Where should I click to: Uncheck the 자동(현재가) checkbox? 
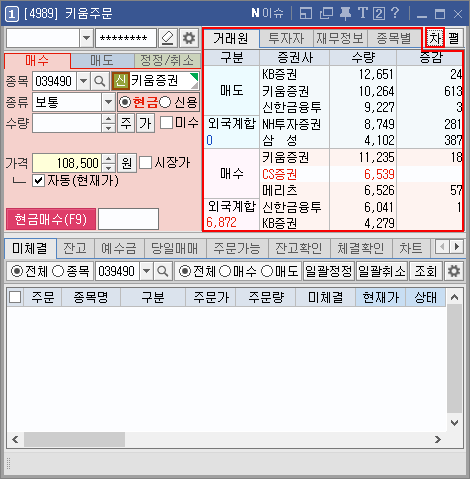(x=39, y=181)
